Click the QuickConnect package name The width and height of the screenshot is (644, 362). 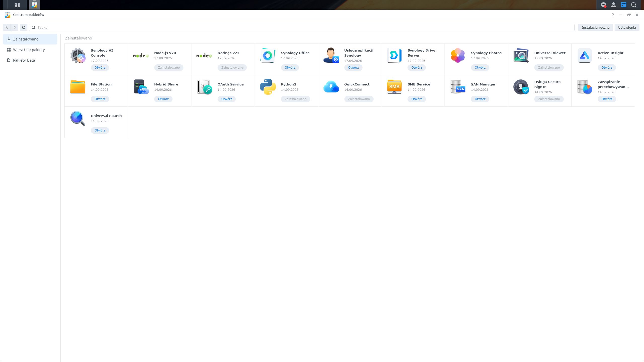click(x=357, y=84)
